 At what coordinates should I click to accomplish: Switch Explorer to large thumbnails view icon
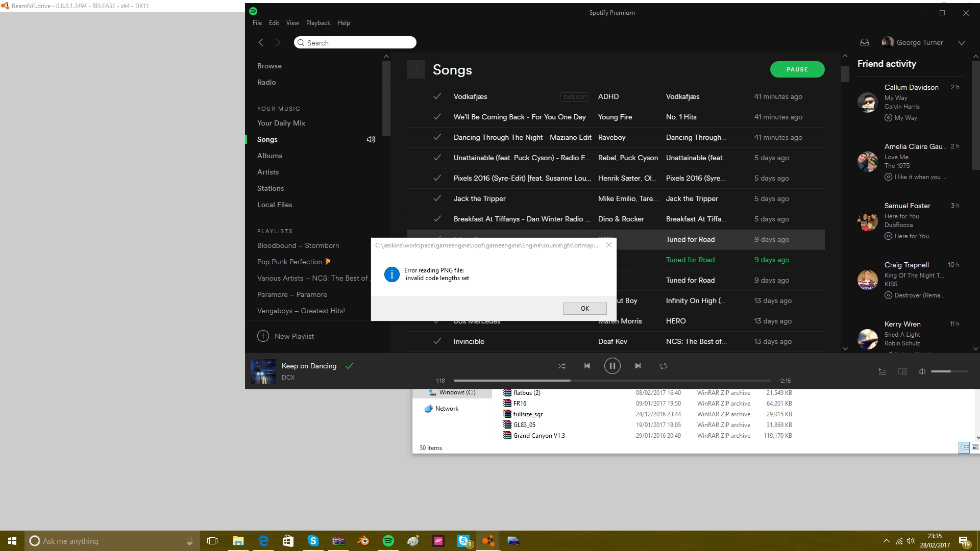click(975, 447)
